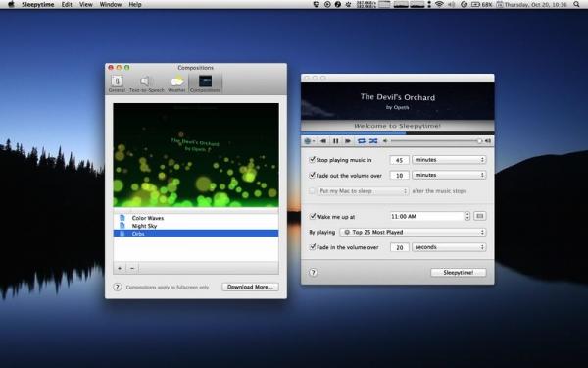The width and height of the screenshot is (588, 368).
Task: Click the gear action menu in the player bar
Action: point(310,141)
